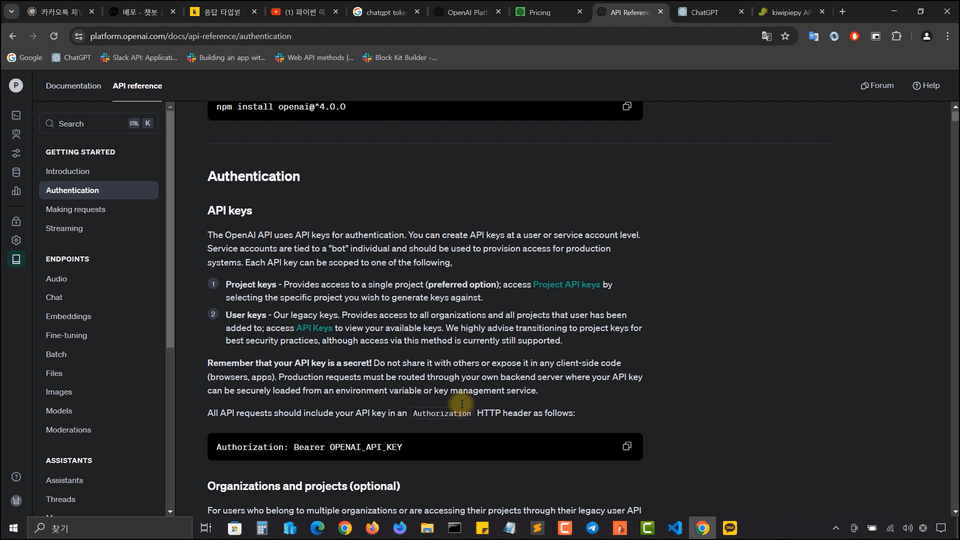Image resolution: width=960 pixels, height=540 pixels.
Task: Copy the npm install openai command
Action: tap(627, 107)
